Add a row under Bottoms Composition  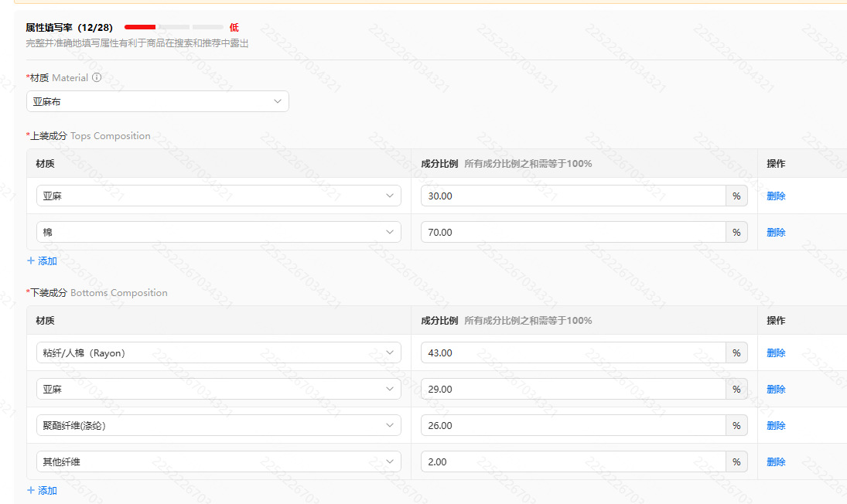(42, 491)
